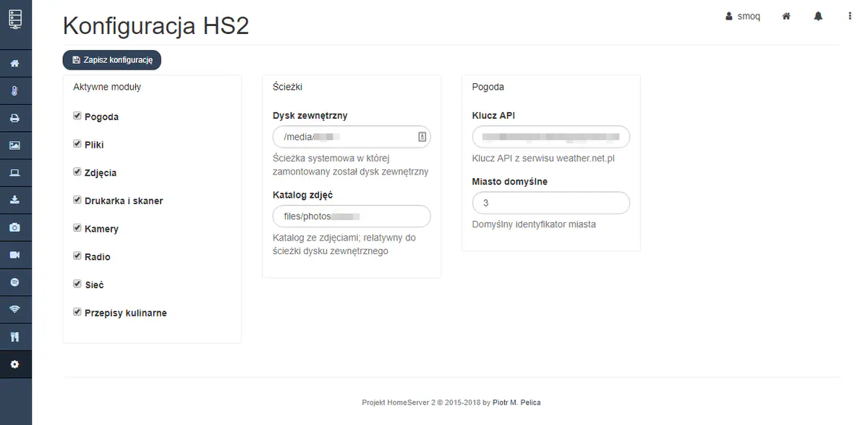
Task: Disable the Kamery module checkbox
Action: (77, 228)
